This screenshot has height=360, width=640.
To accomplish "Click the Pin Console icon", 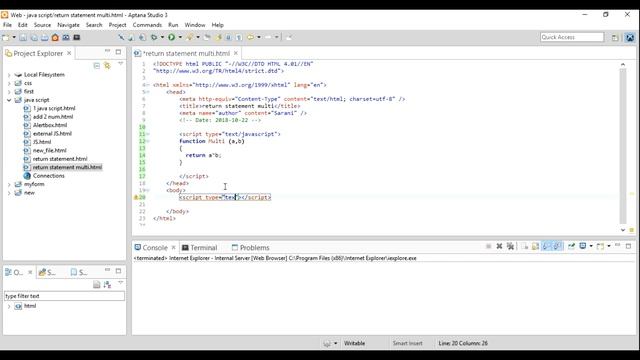I will pyautogui.click(x=571, y=246).
